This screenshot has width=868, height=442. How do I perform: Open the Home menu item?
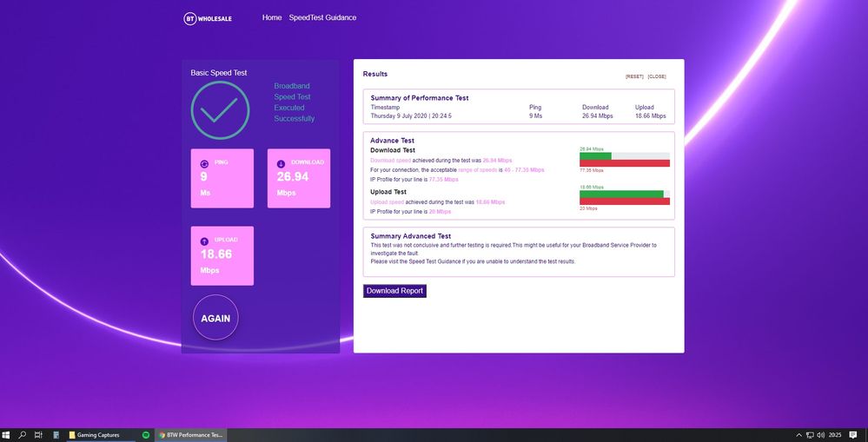pos(272,17)
